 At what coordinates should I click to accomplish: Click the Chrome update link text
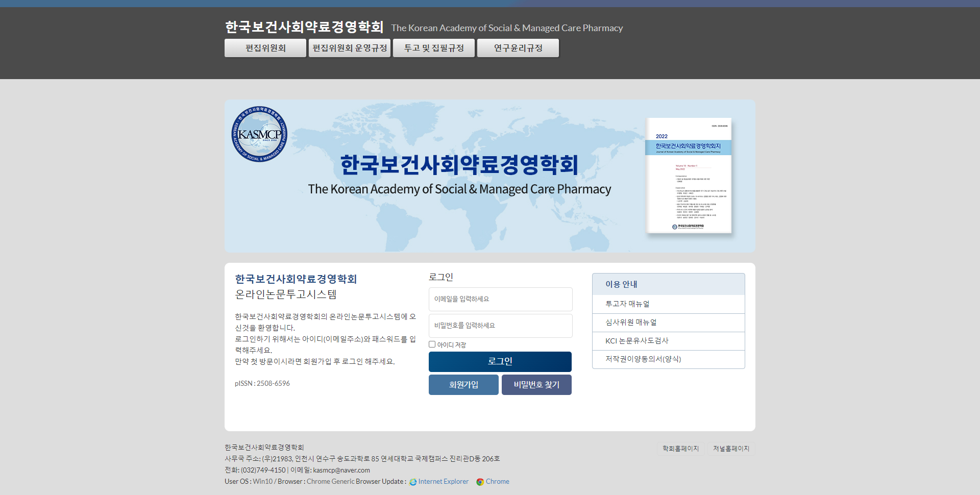(497, 482)
